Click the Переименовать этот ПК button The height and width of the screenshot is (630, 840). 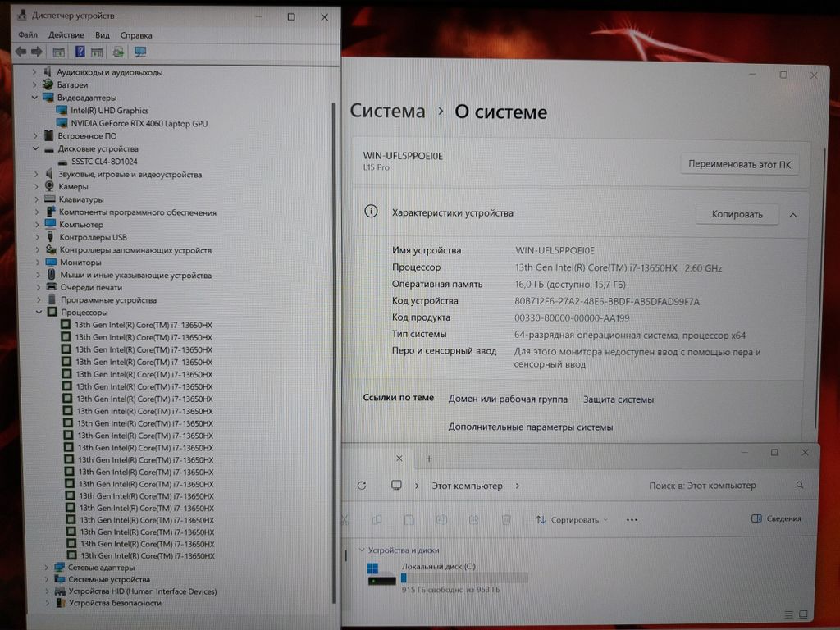(739, 164)
